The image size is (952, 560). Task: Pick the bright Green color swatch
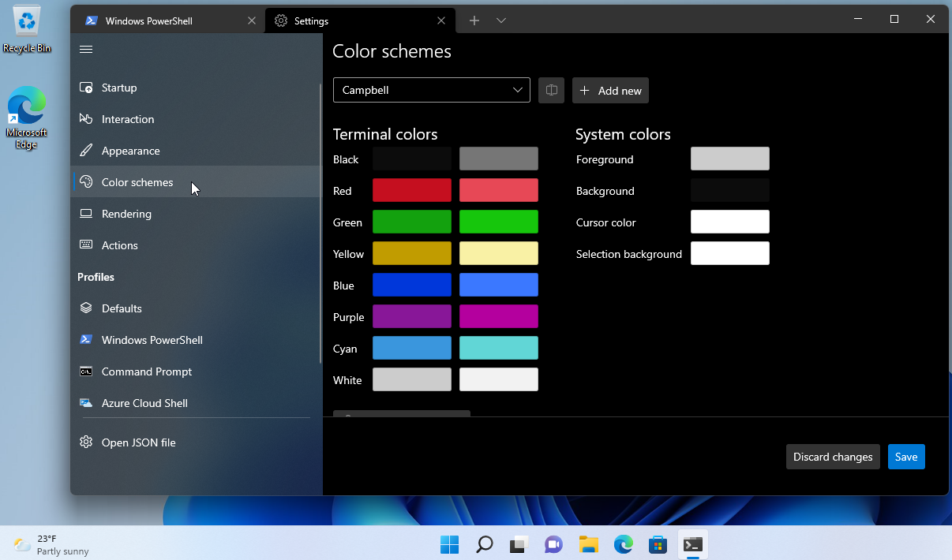499,222
